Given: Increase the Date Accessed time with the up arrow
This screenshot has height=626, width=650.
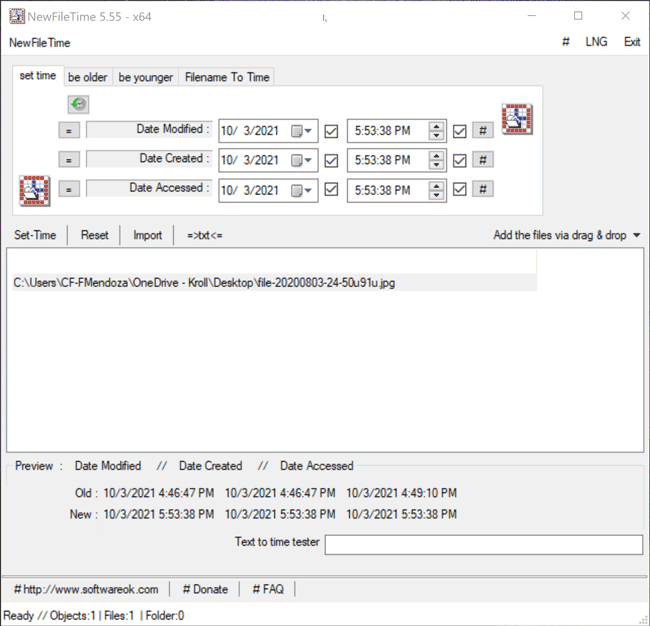Looking at the screenshot, I should coord(436,186).
